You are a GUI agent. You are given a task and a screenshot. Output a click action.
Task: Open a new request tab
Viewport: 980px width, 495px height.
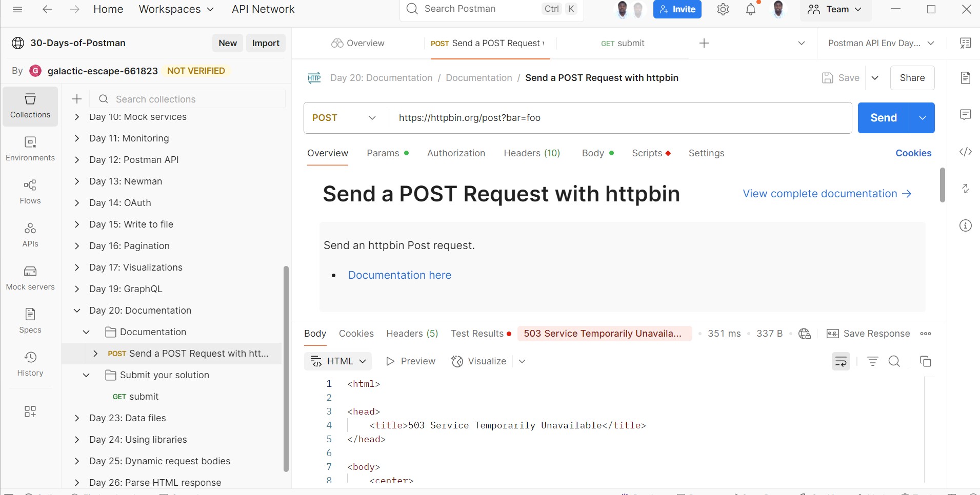pos(704,43)
